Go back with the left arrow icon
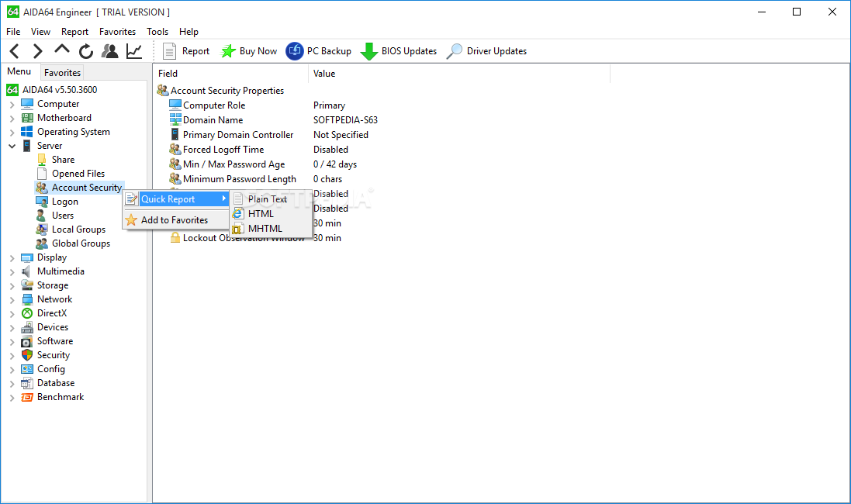This screenshot has height=504, width=851. pyautogui.click(x=15, y=51)
